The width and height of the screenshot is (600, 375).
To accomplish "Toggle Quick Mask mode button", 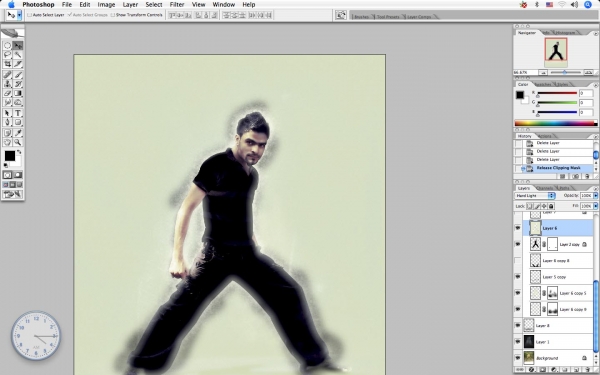I will (18, 175).
